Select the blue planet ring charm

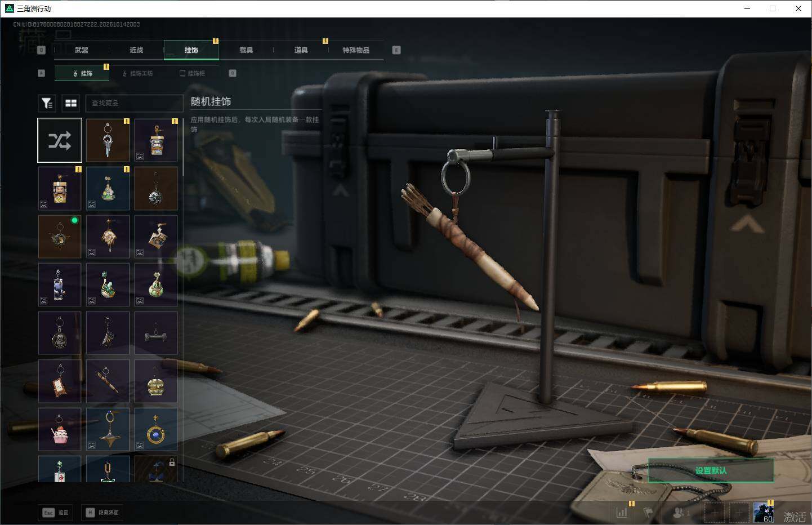[x=156, y=430]
